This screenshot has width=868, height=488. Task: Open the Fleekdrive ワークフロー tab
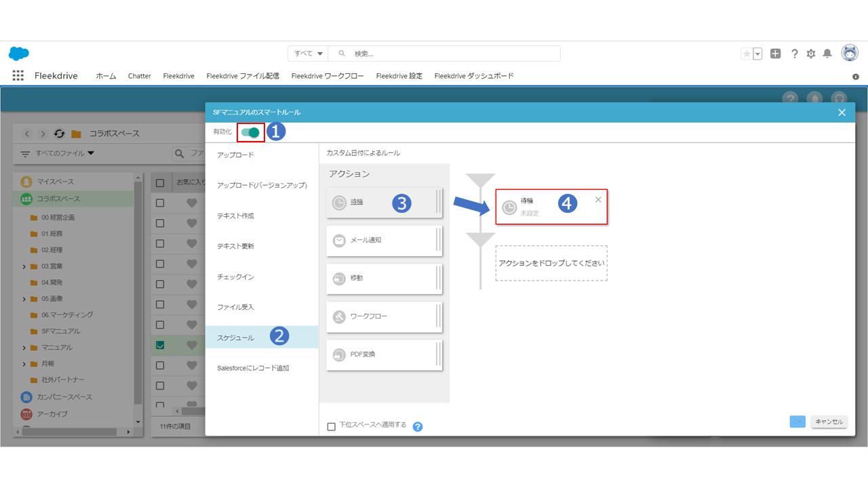tap(327, 76)
